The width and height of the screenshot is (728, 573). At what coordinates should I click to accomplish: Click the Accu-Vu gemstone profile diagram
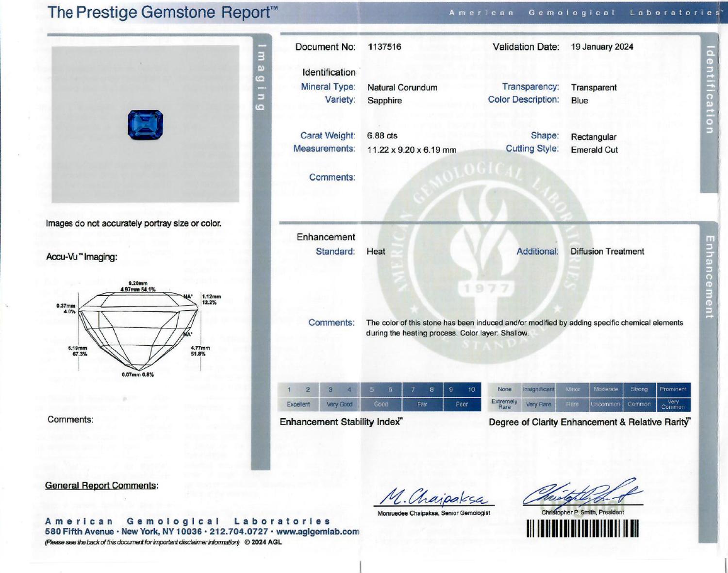(x=139, y=329)
